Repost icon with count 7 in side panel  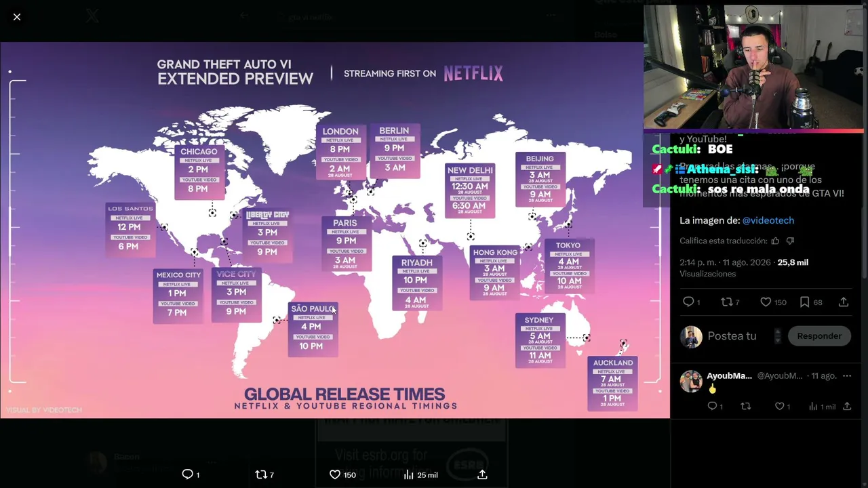point(726,302)
